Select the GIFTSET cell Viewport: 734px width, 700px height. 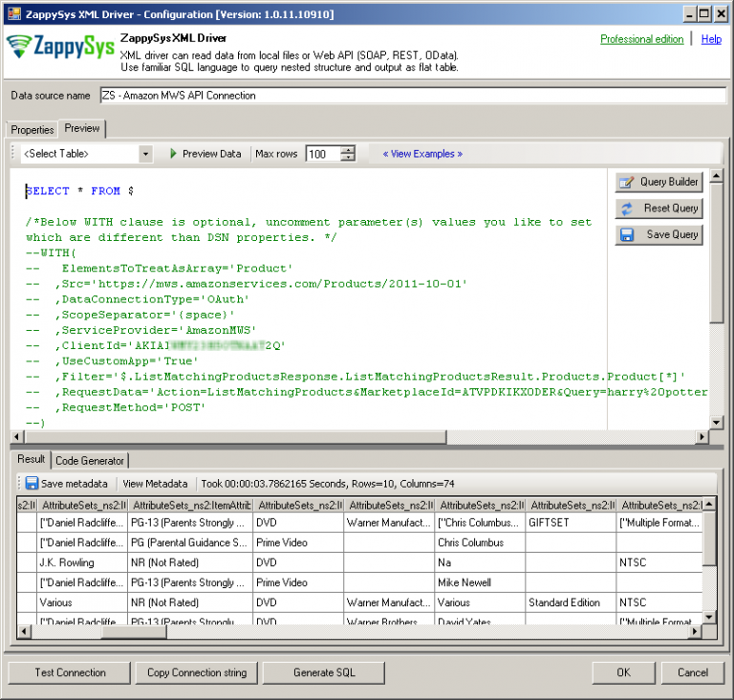pos(571,522)
